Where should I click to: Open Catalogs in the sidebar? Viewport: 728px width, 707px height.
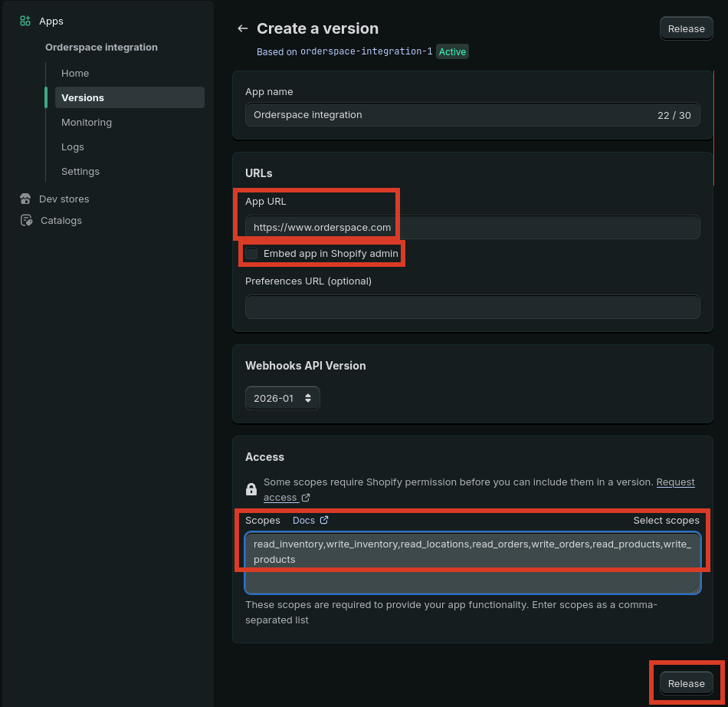coord(61,221)
